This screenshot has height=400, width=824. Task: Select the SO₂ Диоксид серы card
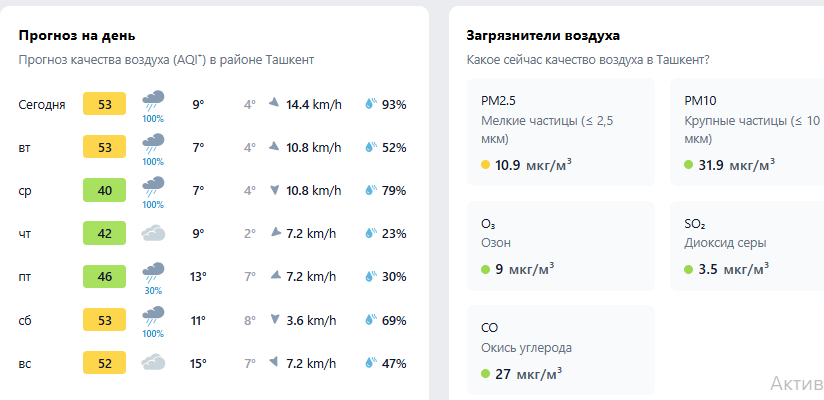click(x=746, y=245)
